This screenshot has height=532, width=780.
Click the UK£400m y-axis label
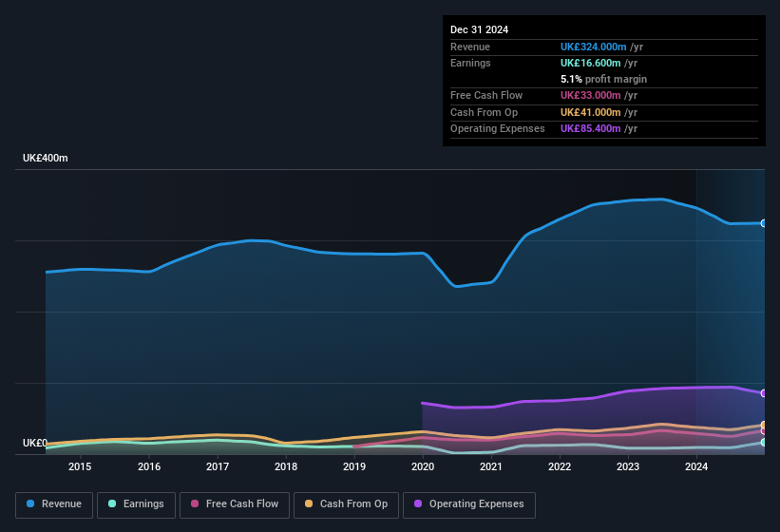(46, 158)
